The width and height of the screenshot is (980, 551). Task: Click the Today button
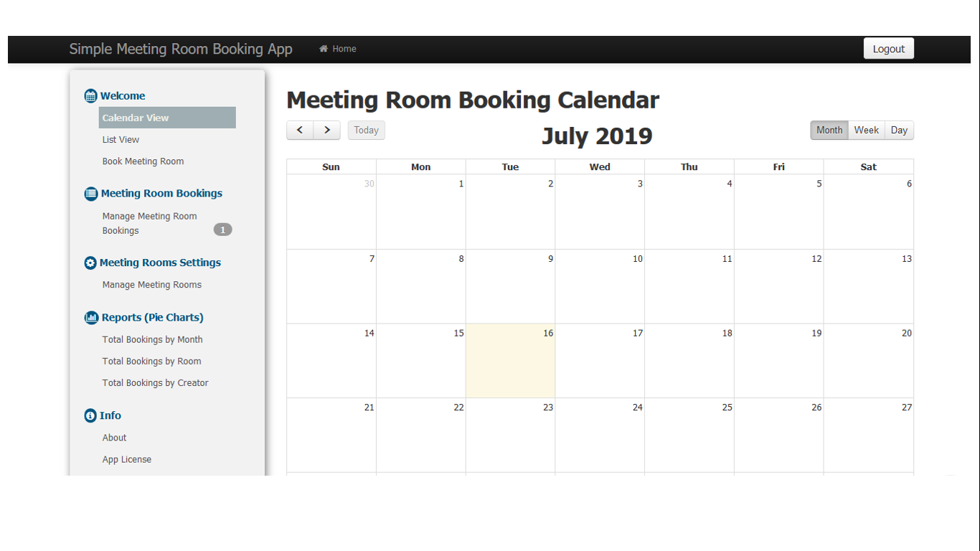[x=366, y=130]
